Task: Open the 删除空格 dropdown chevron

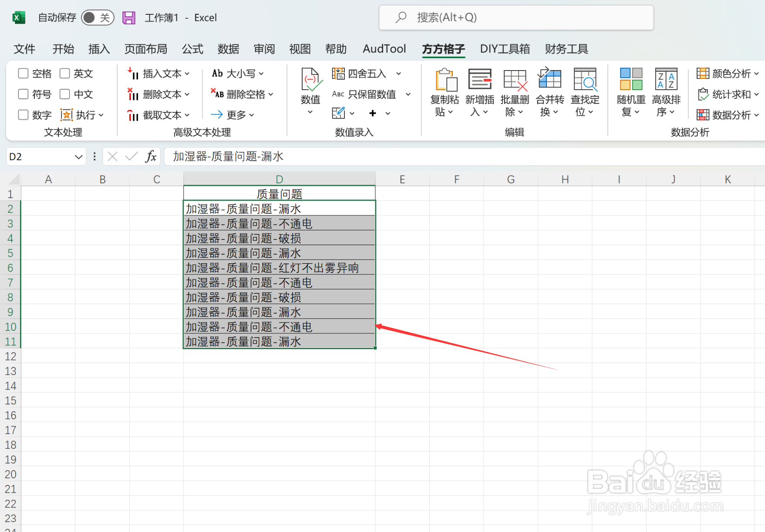Action: (271, 94)
